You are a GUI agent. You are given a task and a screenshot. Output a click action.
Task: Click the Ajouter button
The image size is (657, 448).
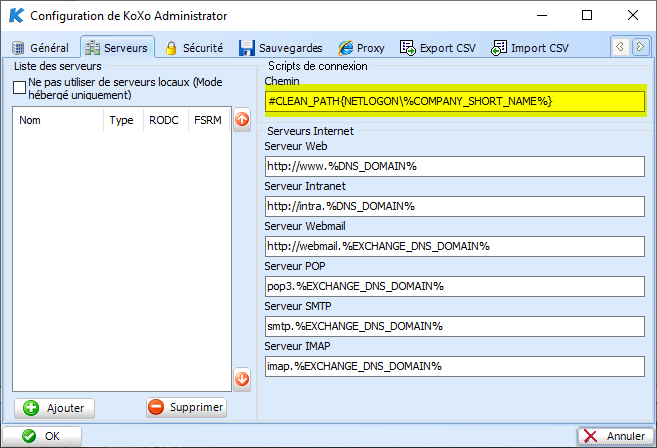[x=54, y=408]
